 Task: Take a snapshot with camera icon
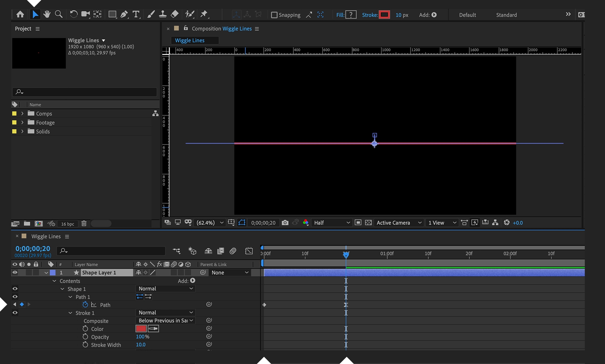(285, 223)
